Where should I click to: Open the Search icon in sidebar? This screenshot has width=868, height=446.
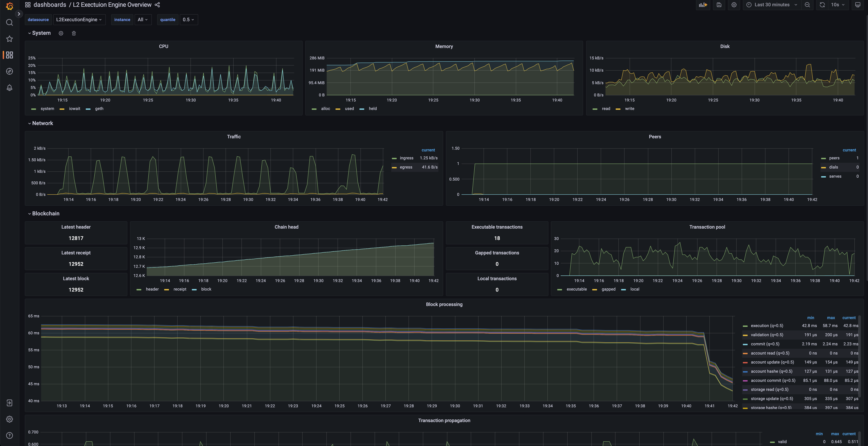click(x=10, y=23)
